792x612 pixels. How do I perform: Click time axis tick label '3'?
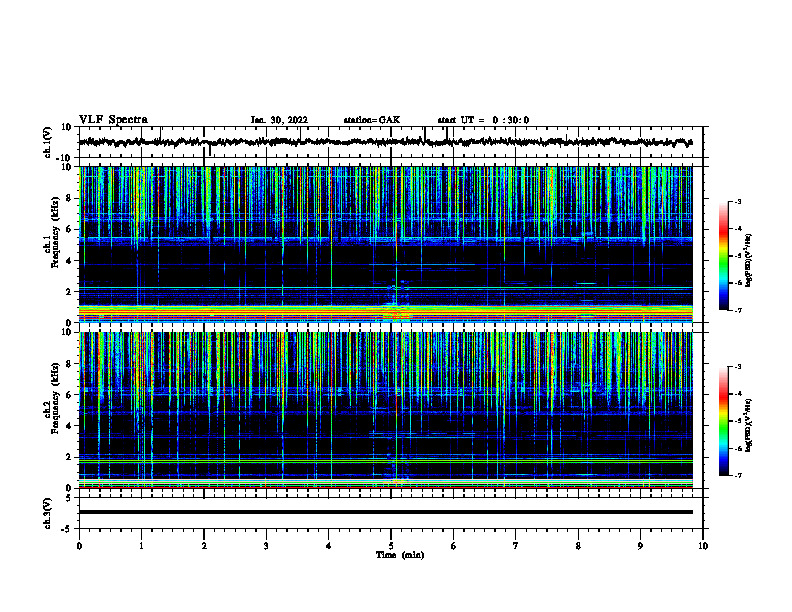[x=266, y=546]
